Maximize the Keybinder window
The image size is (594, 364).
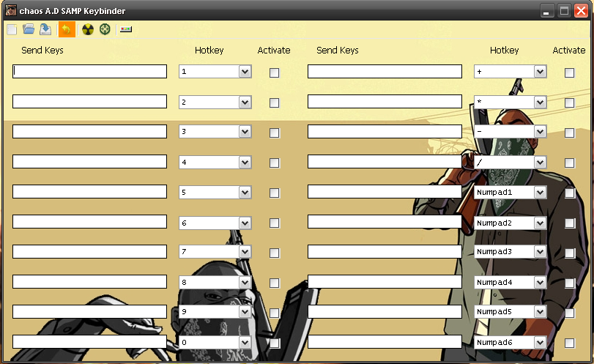click(564, 10)
